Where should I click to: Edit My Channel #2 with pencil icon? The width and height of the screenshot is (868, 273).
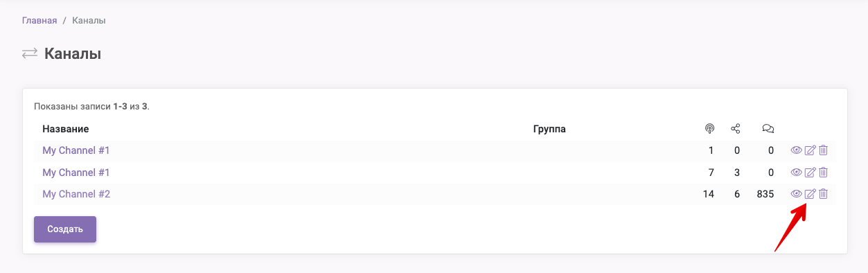(810, 194)
